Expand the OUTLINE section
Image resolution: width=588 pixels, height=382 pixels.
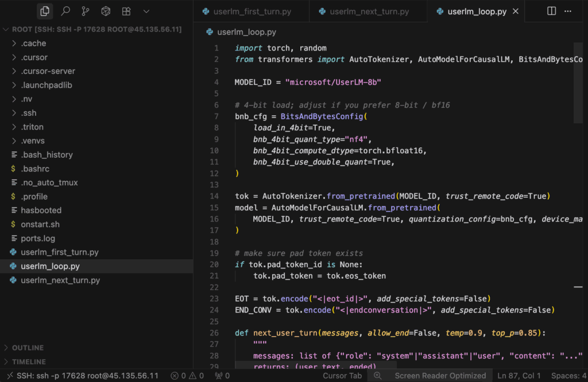pos(28,348)
